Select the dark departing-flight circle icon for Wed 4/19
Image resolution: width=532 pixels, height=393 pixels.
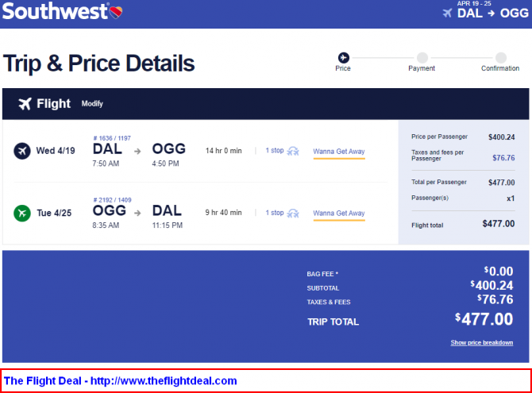tap(22, 151)
